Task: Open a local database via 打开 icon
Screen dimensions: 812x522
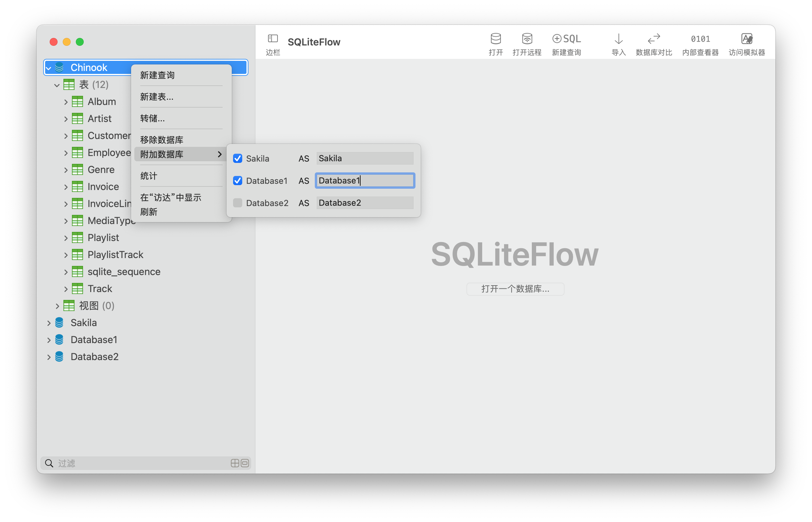Action: (496, 43)
